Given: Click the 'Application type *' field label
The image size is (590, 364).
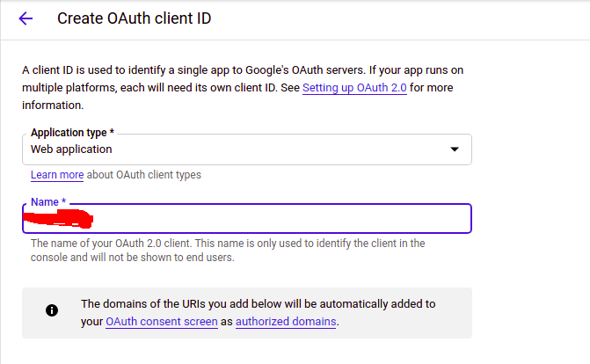Looking at the screenshot, I should [72, 133].
